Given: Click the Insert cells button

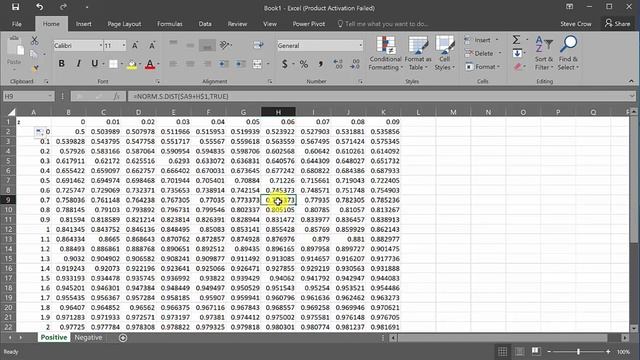Looking at the screenshot, I should pos(481,40).
